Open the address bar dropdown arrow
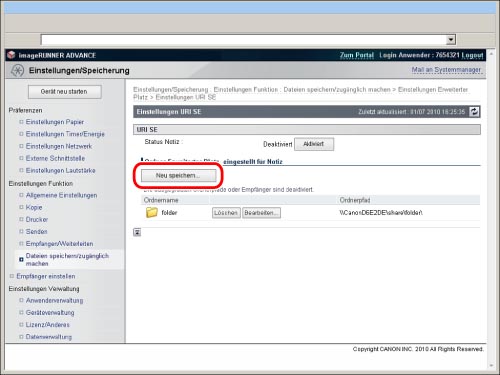Image resolution: width=500 pixels, height=375 pixels. click(451, 40)
